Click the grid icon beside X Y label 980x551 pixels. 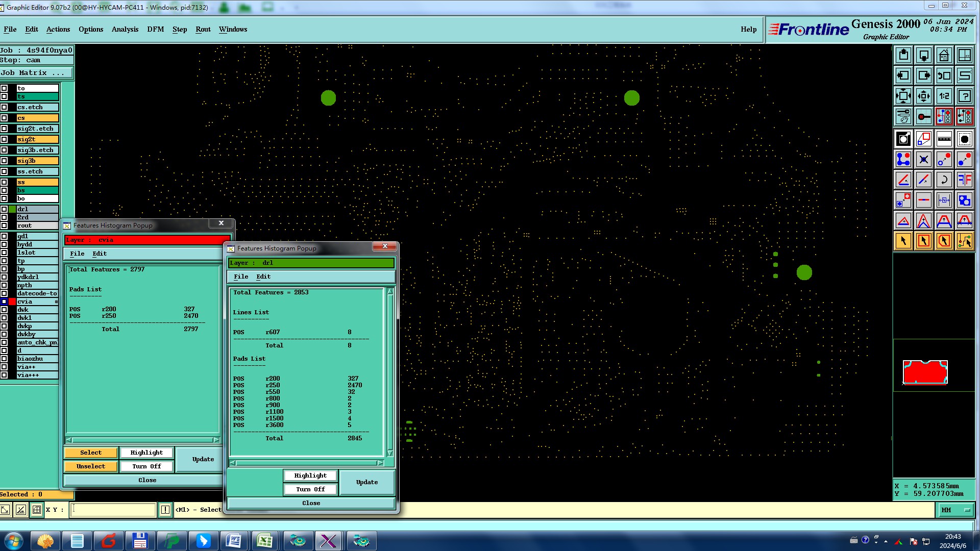[37, 509]
